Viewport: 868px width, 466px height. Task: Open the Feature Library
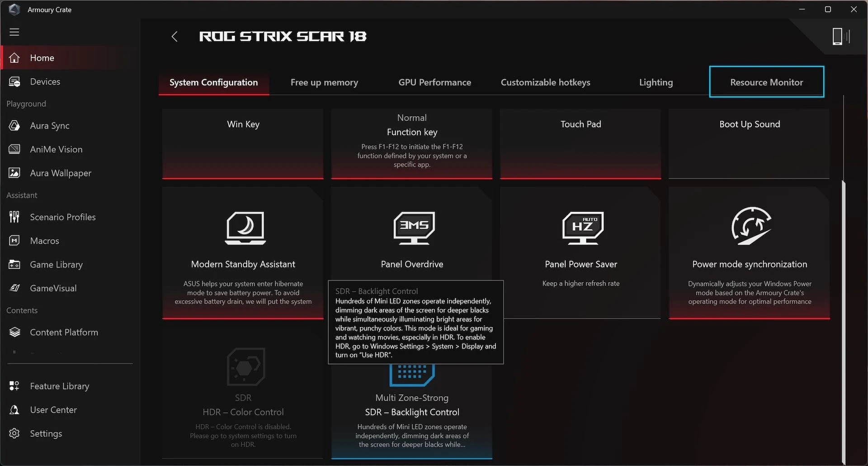pyautogui.click(x=59, y=386)
